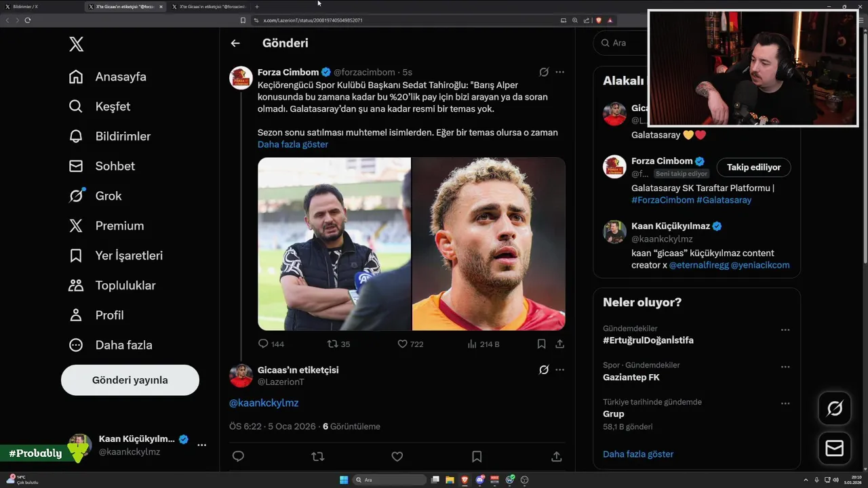This screenshot has width=868, height=488.
Task: Open trend #ErtuğrulDoğanİstifa
Action: click(648, 340)
